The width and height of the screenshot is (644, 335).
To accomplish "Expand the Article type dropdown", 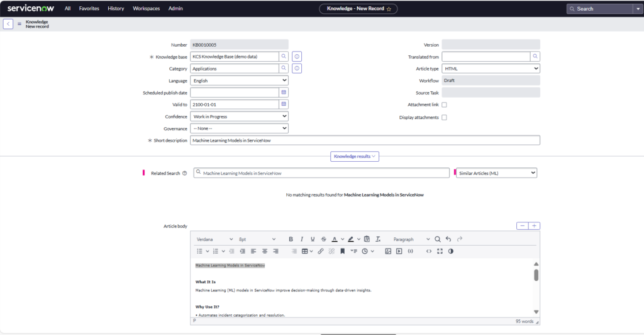I will [x=491, y=69].
